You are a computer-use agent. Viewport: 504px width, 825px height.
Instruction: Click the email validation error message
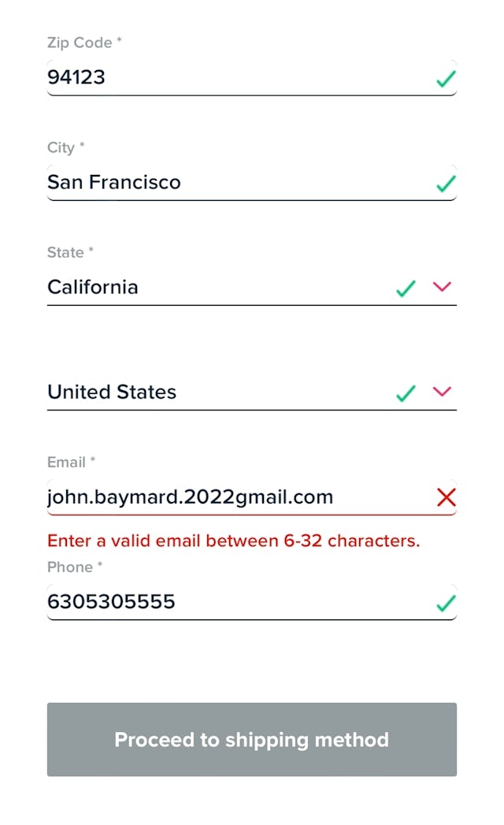[x=233, y=541]
